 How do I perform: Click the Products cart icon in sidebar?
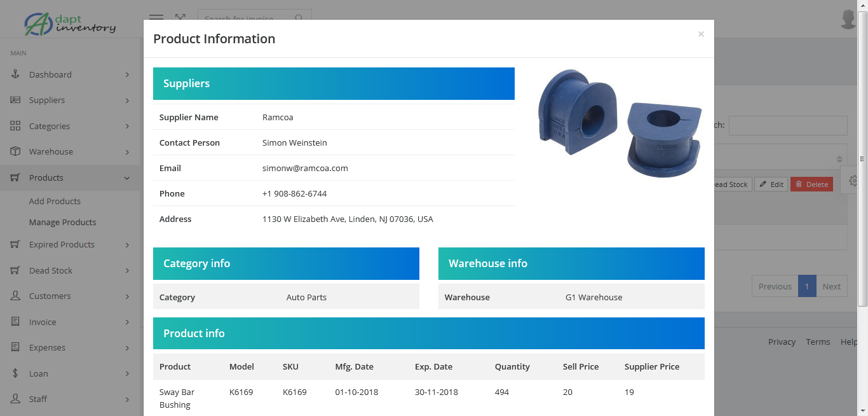[x=15, y=177]
